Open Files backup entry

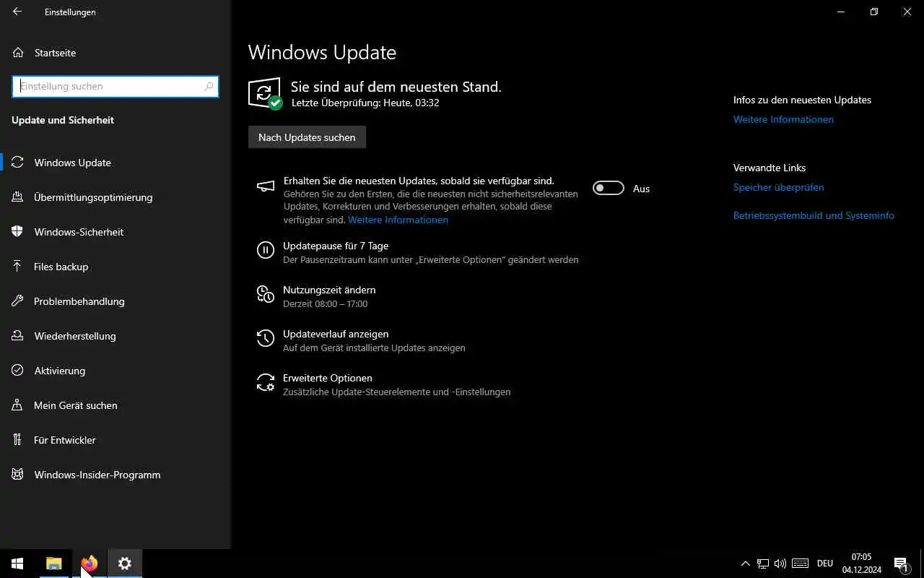pyautogui.click(x=115, y=267)
